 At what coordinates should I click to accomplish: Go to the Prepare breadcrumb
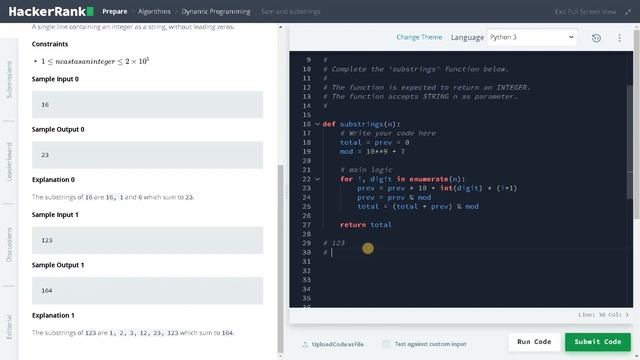click(115, 11)
